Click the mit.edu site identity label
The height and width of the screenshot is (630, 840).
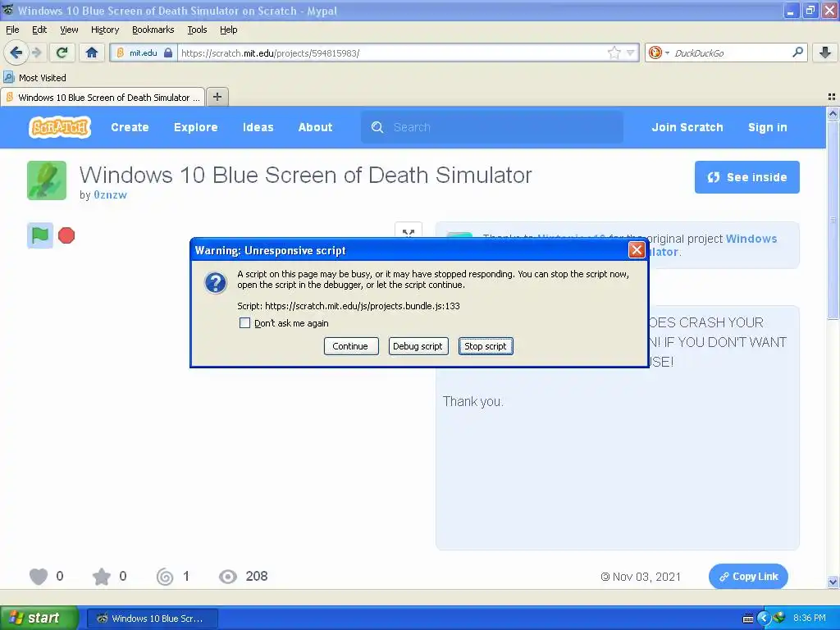point(143,52)
